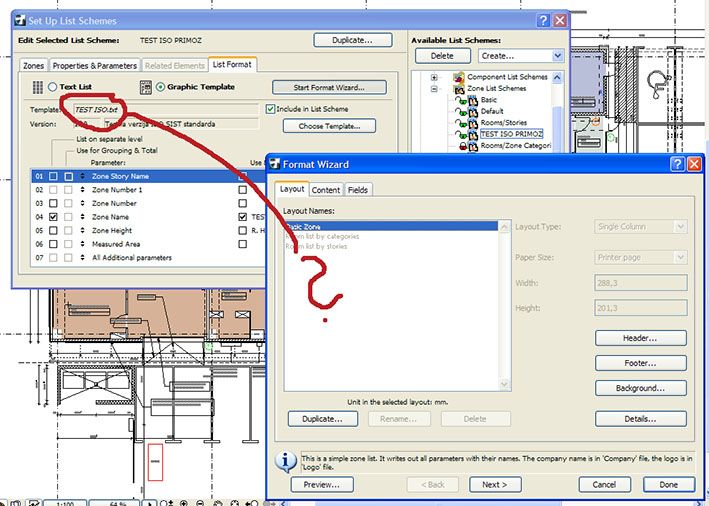709x506 pixels.
Task: Open the Properties & Parameters tab
Action: [95, 66]
